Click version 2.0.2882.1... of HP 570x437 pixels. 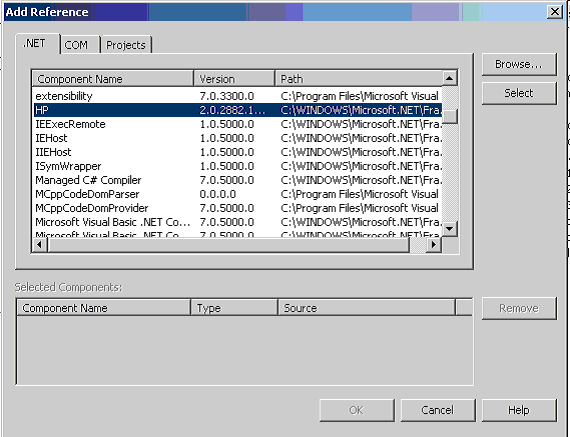pyautogui.click(x=233, y=110)
